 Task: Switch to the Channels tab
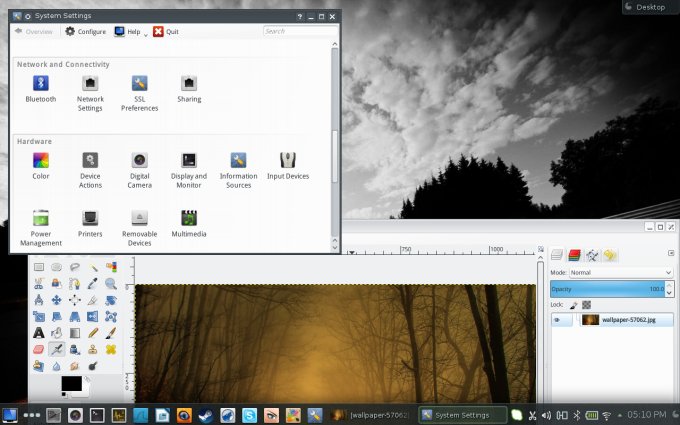(574, 255)
